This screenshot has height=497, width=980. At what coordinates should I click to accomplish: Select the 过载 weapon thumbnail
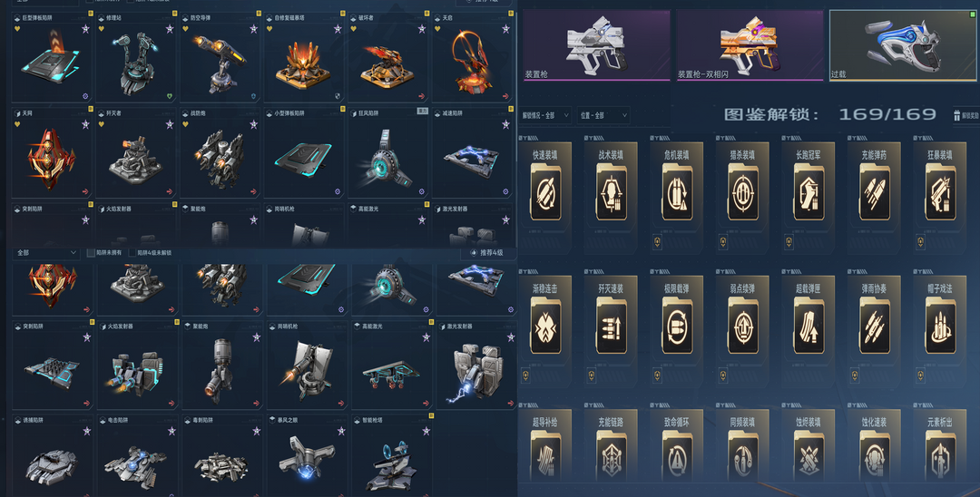click(x=903, y=45)
